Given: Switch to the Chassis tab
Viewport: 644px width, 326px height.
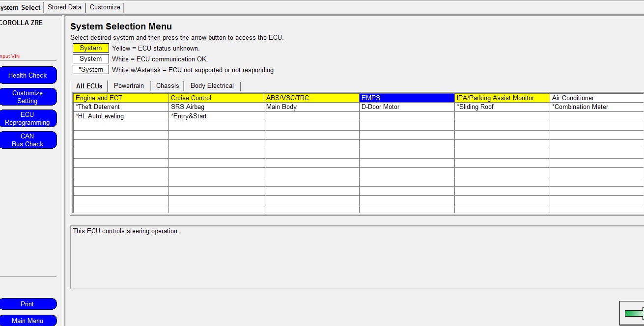Looking at the screenshot, I should (x=168, y=86).
